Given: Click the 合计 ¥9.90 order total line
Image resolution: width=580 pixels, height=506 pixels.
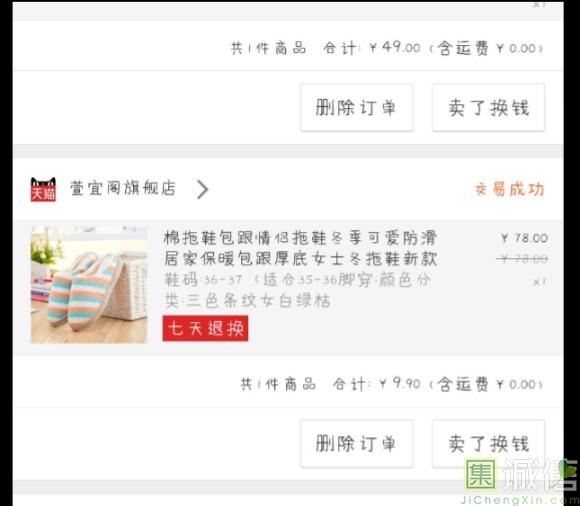Looking at the screenshot, I should tap(392, 384).
